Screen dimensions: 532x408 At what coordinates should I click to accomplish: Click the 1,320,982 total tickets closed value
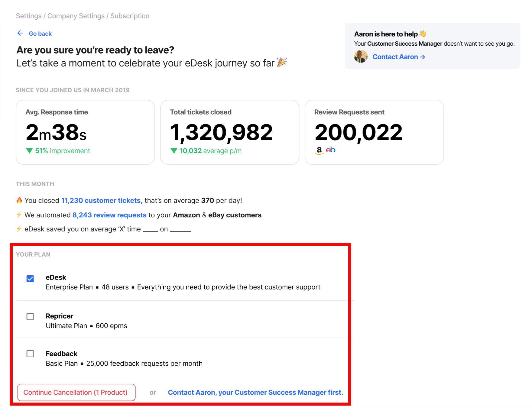(x=221, y=132)
